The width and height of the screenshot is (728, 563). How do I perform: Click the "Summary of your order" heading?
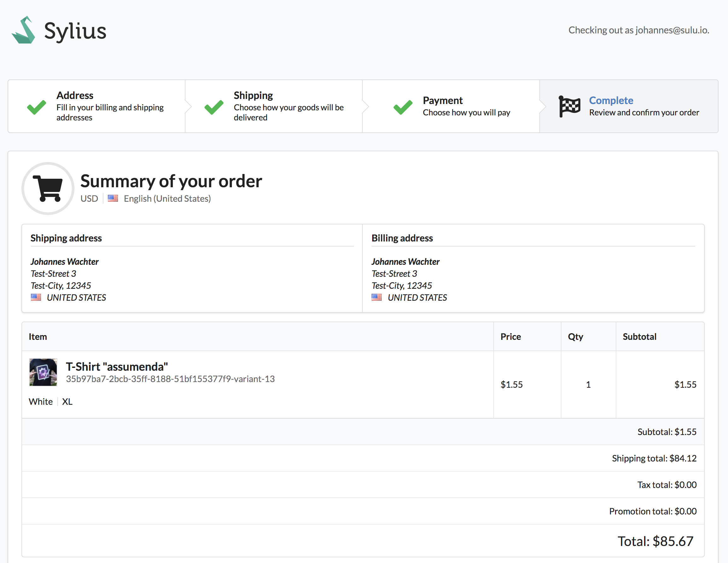[x=171, y=181]
